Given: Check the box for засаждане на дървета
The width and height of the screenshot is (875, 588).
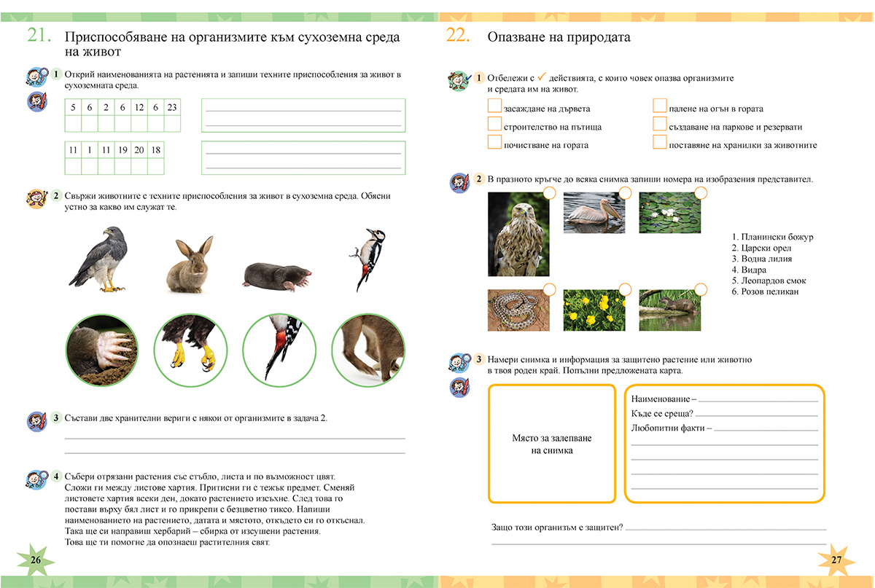Looking at the screenshot, I should 494,107.
